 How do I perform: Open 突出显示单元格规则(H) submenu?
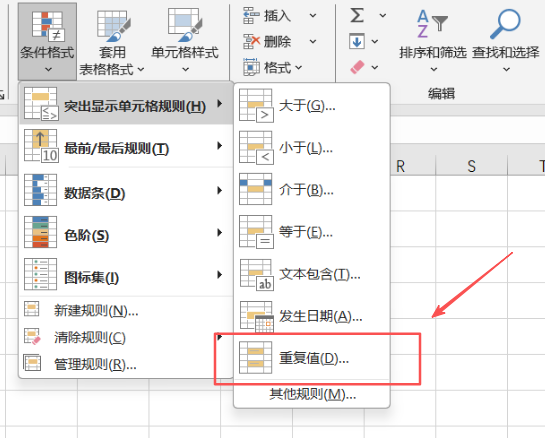pos(126,104)
